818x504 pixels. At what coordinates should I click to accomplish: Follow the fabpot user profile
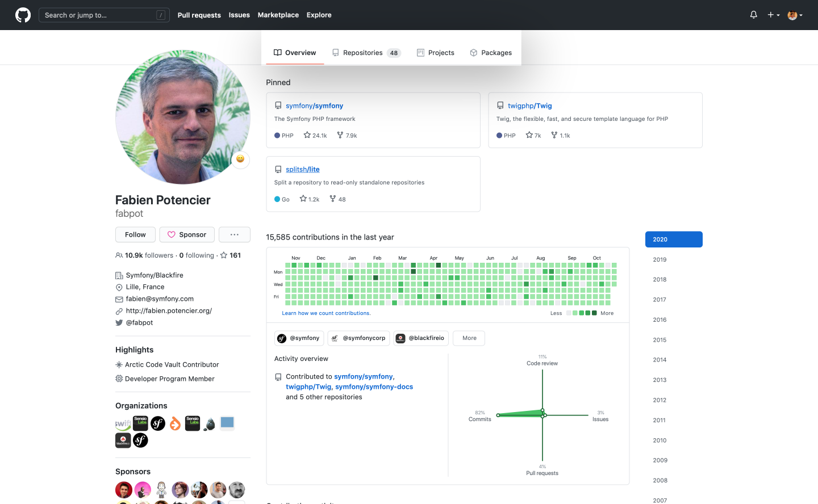click(x=135, y=234)
